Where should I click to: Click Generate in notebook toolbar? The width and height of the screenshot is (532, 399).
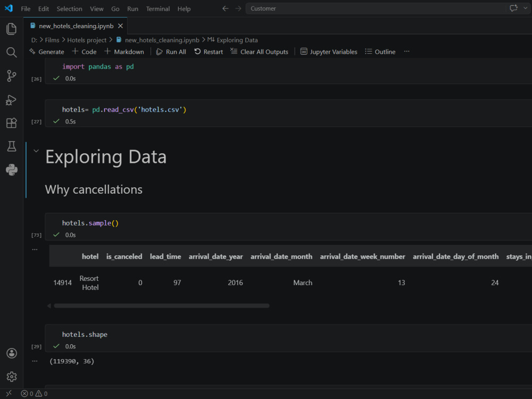[x=47, y=52]
